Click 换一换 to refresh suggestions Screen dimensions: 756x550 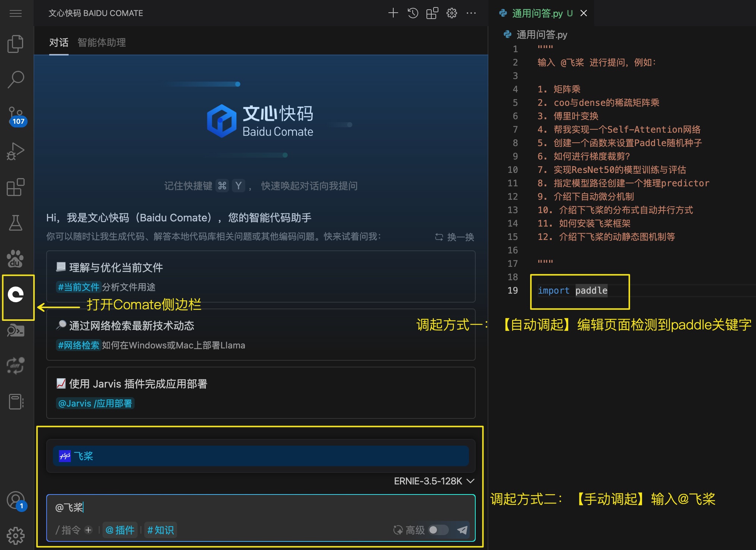455,237
